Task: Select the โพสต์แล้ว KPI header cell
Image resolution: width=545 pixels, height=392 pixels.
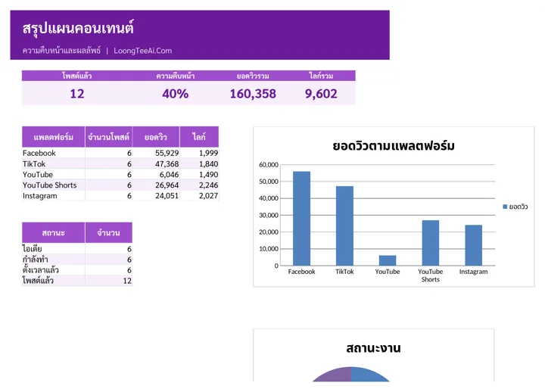Action: pos(76,76)
